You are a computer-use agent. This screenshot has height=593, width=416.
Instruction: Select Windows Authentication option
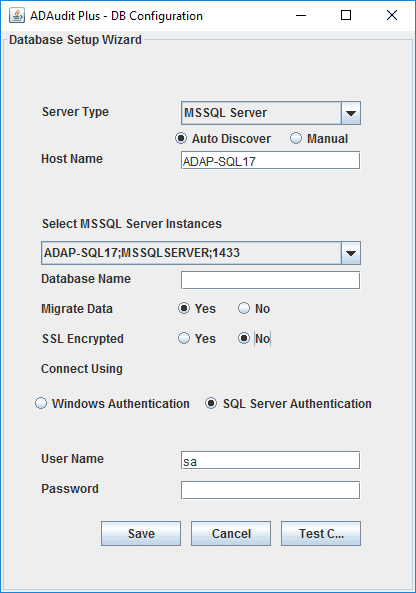[x=41, y=403]
